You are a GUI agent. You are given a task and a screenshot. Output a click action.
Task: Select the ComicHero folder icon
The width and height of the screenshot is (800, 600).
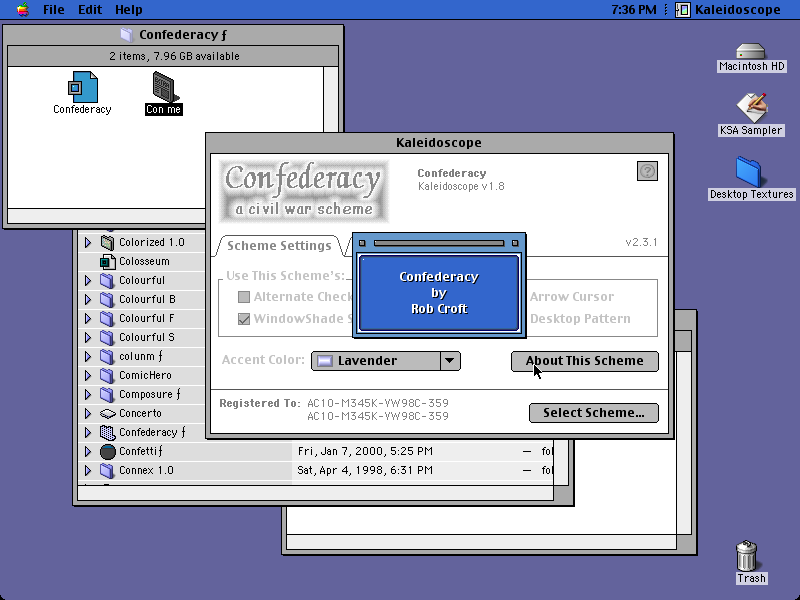(x=107, y=376)
